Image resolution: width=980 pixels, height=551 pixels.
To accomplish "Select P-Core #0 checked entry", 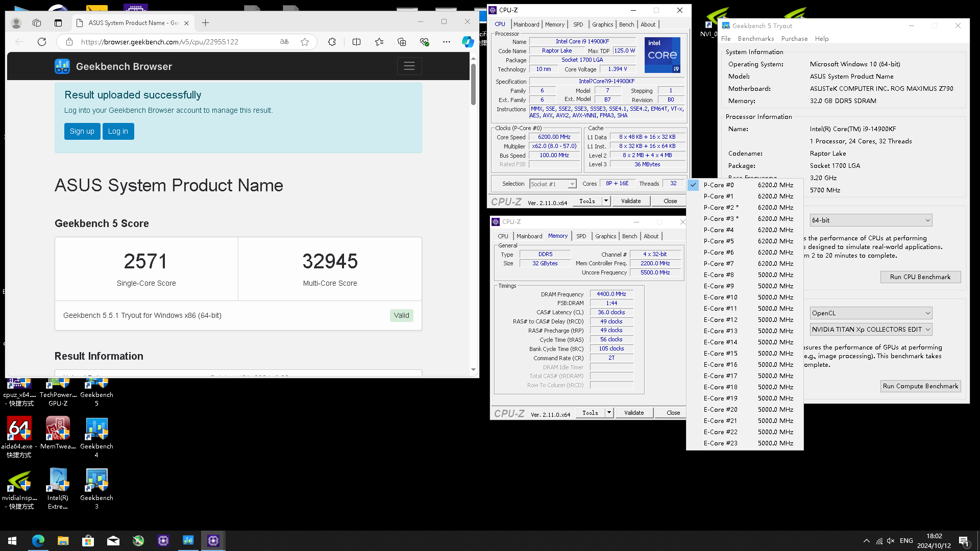I will coord(745,185).
